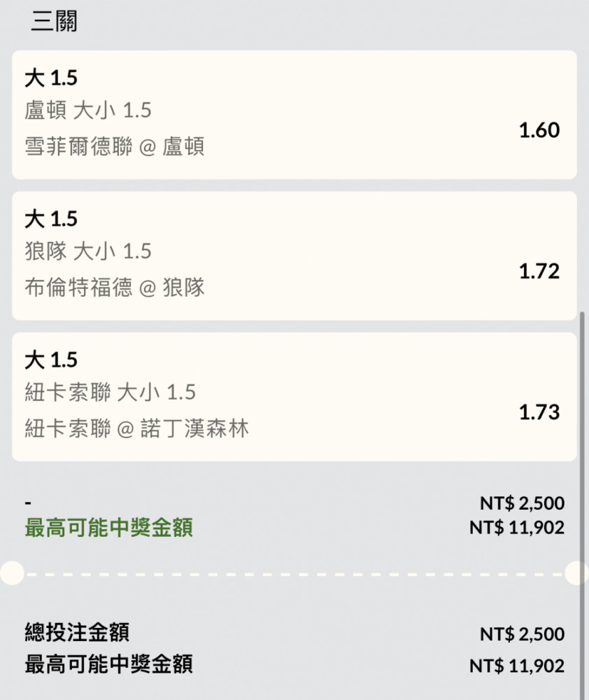Image resolution: width=589 pixels, height=700 pixels.
Task: Click the left circular notch on the divider
Action: 11,573
